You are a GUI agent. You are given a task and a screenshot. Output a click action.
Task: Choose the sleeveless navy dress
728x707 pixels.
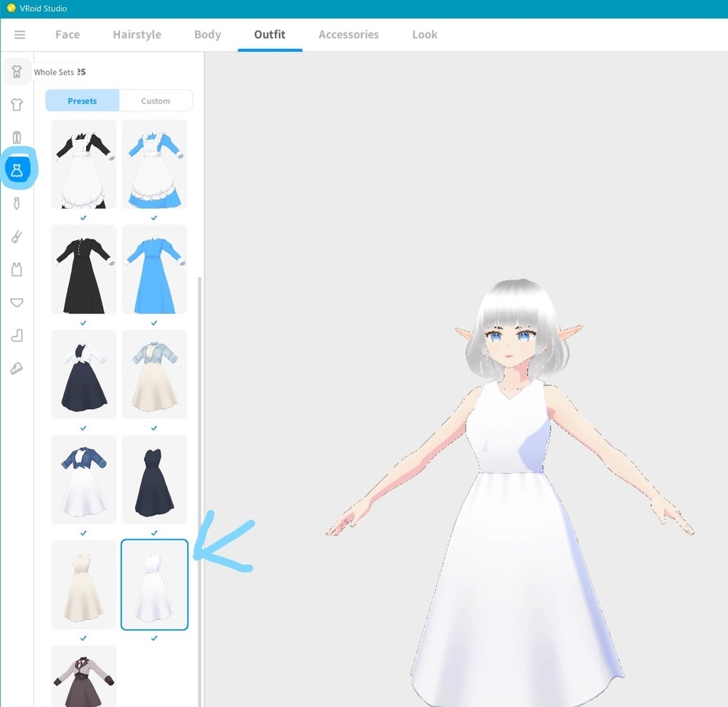point(154,480)
